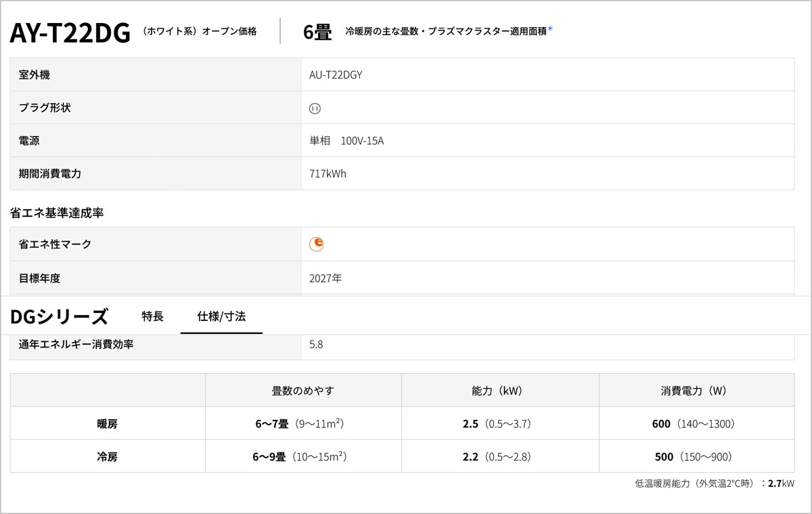This screenshot has height=514, width=812.
Task: Select the 単相 100V-15A value
Action: (x=346, y=141)
